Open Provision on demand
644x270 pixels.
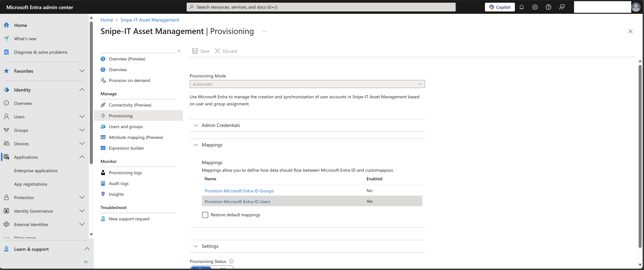(129, 80)
